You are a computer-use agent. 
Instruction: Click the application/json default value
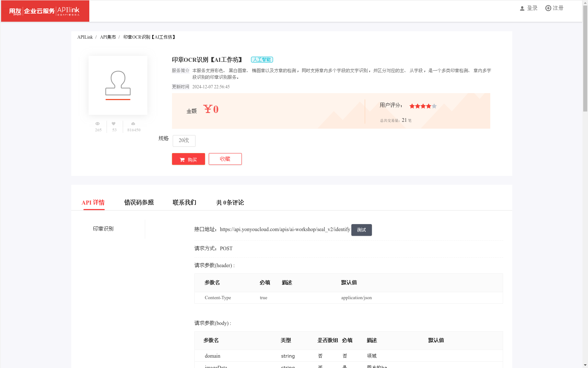click(356, 298)
